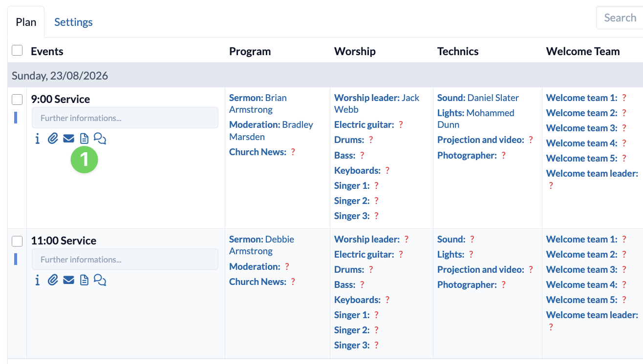Assign Projection and video for 11:00 Service
The width and height of the screenshot is (643, 364).
coord(486,269)
